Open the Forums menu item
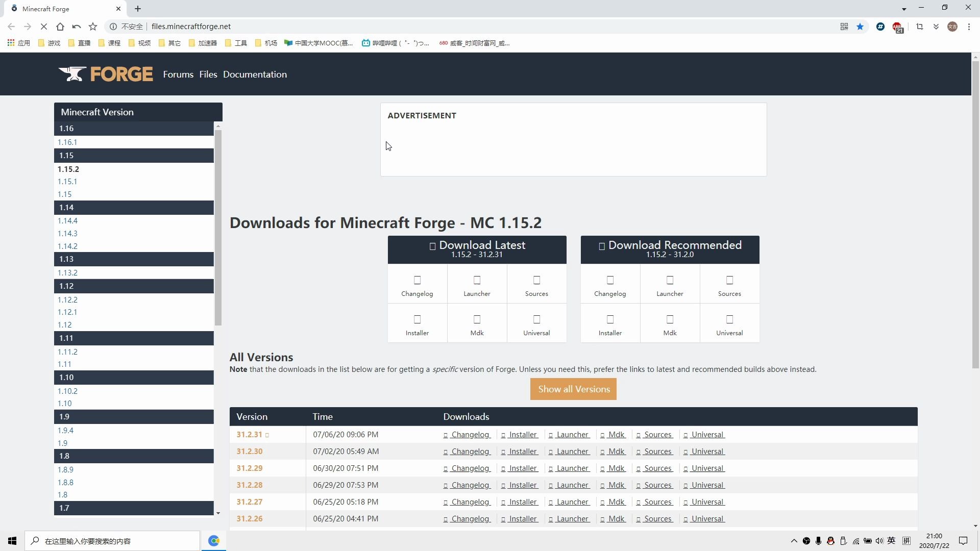980x551 pixels. point(178,74)
